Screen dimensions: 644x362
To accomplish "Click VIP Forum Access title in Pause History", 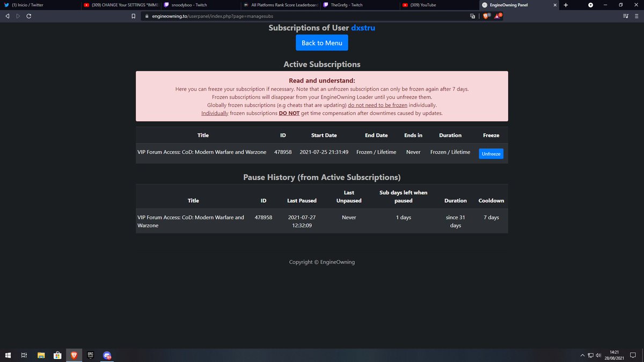I will 191,221.
